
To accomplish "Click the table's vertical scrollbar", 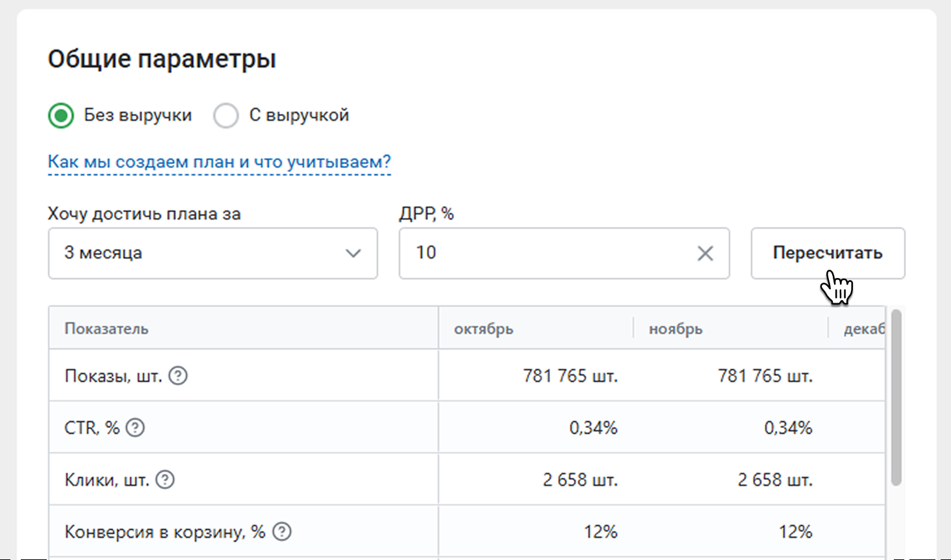I will 896,396.
